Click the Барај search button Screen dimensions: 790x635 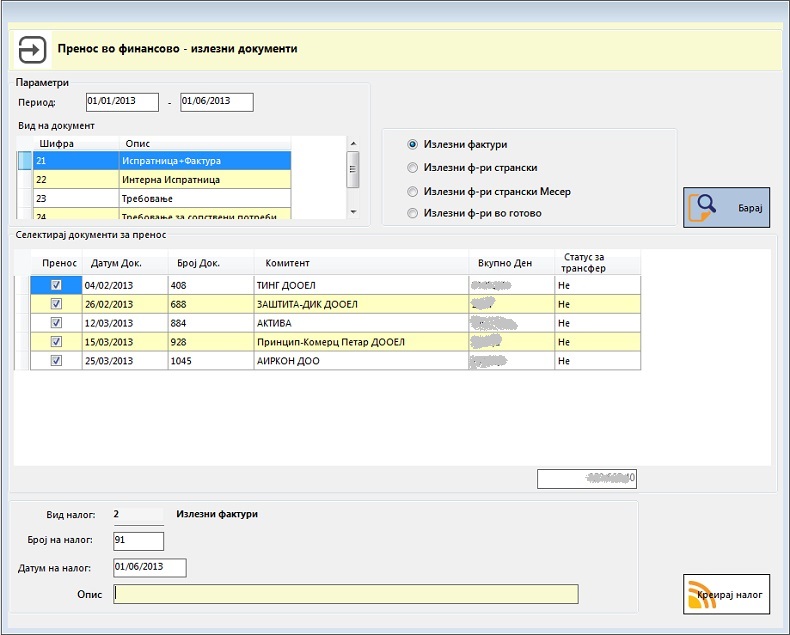[x=726, y=207]
